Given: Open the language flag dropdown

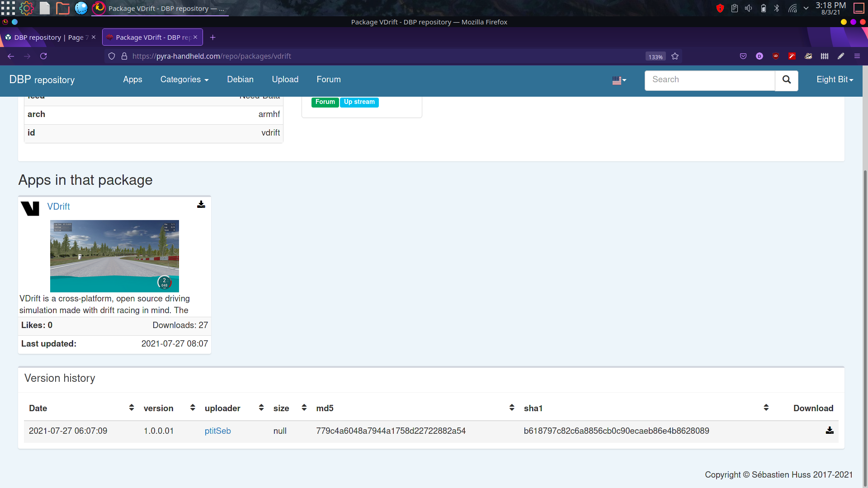Looking at the screenshot, I should click(x=619, y=80).
